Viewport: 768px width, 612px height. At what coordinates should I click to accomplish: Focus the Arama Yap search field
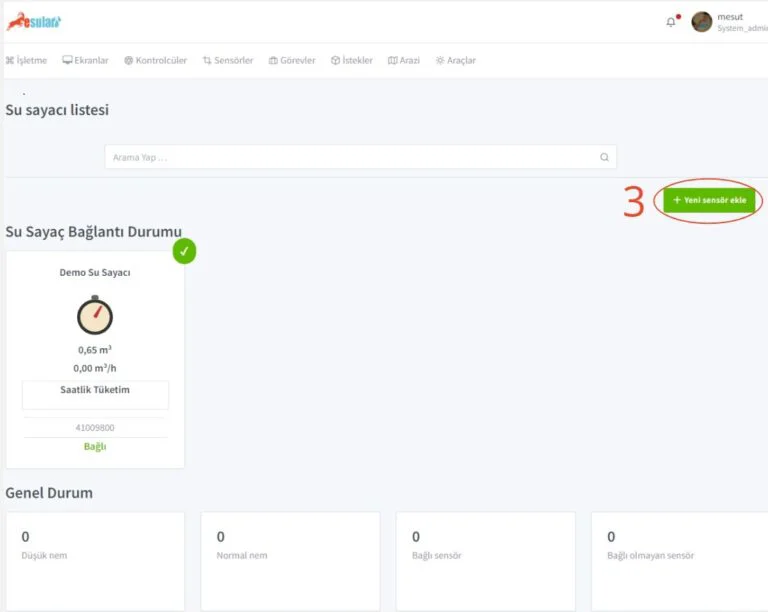tap(350, 157)
